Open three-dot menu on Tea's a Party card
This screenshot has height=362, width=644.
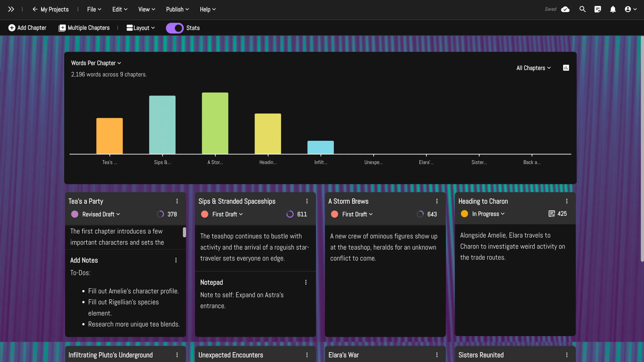(x=177, y=201)
